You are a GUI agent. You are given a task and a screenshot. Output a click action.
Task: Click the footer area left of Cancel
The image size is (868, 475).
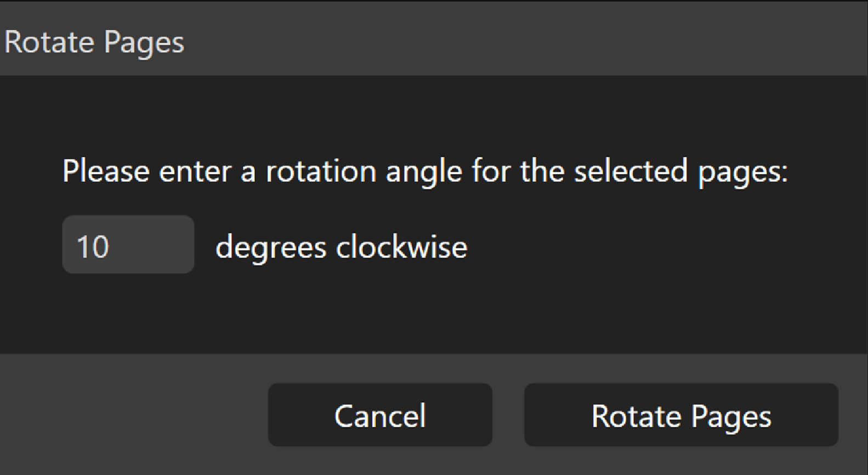(x=132, y=415)
